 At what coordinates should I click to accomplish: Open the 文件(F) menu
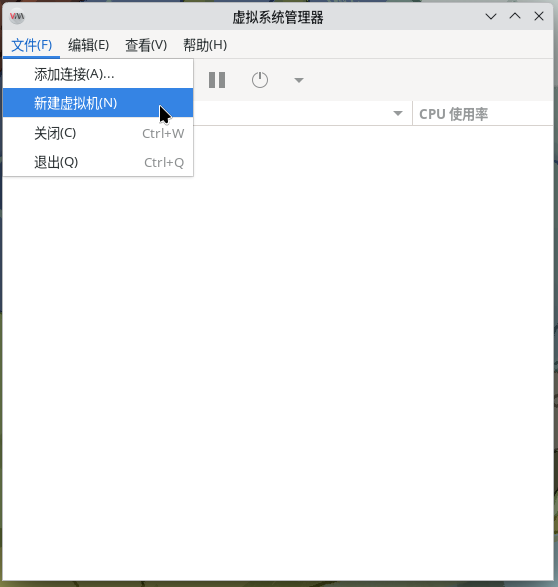[31, 45]
